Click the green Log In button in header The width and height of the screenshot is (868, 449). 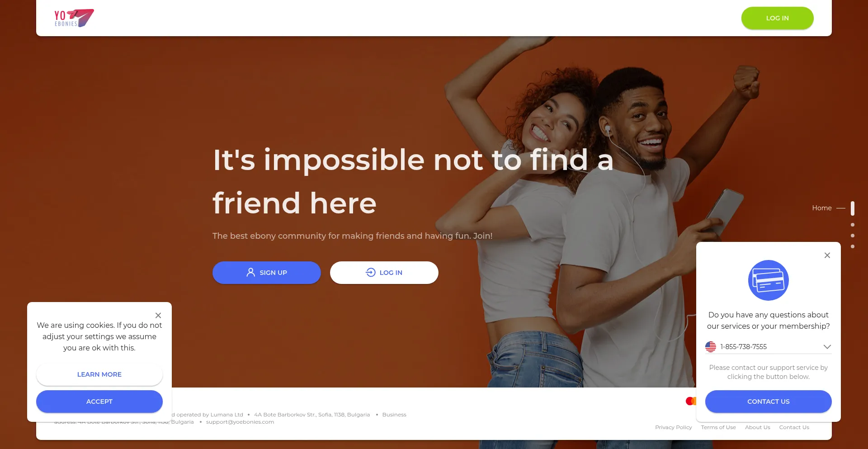[778, 18]
